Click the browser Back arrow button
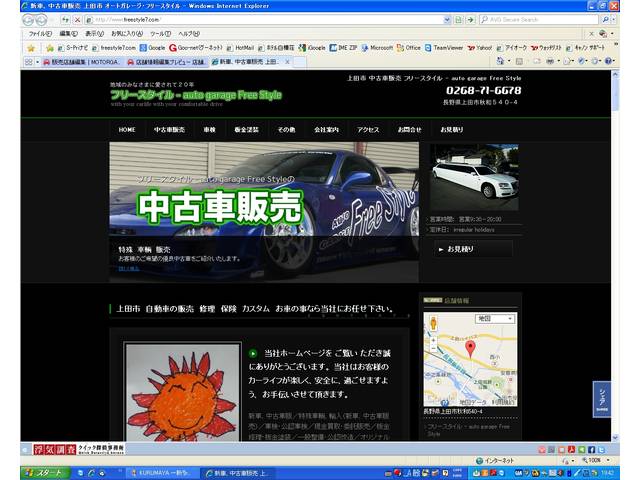 29,19
